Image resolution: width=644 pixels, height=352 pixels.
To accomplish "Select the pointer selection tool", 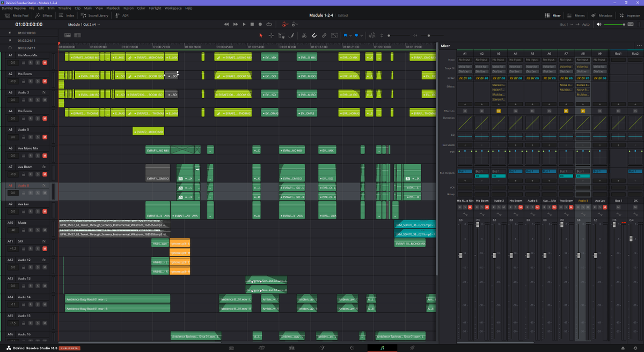I will [261, 35].
